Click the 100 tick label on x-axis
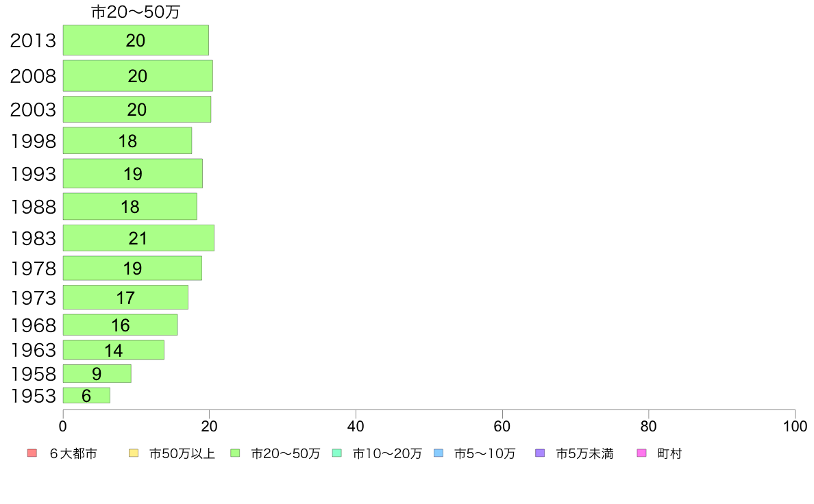The width and height of the screenshot is (814, 504). coord(795,427)
